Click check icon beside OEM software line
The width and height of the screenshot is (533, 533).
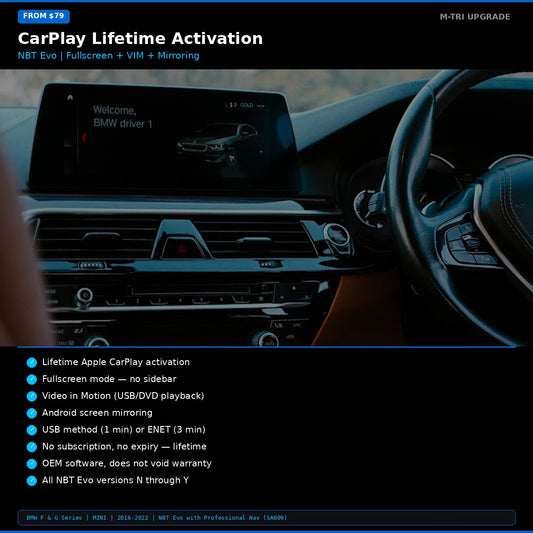[x=32, y=464]
